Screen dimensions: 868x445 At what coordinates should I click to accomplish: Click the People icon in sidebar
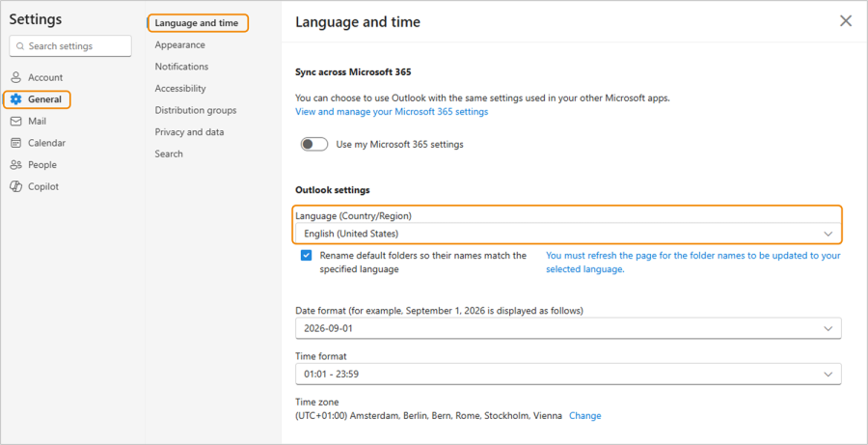[x=16, y=165]
